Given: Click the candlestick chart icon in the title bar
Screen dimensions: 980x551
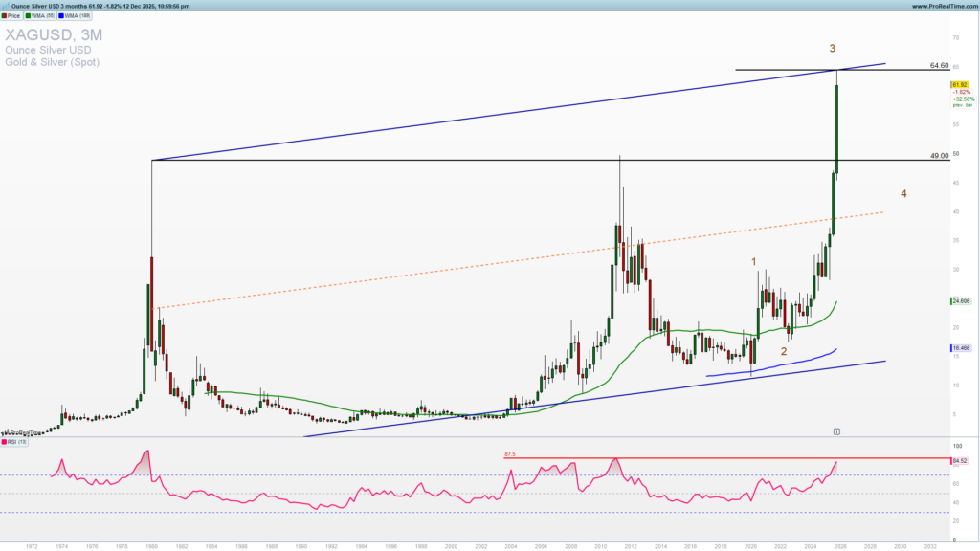Looking at the screenshot, I should [8, 6].
